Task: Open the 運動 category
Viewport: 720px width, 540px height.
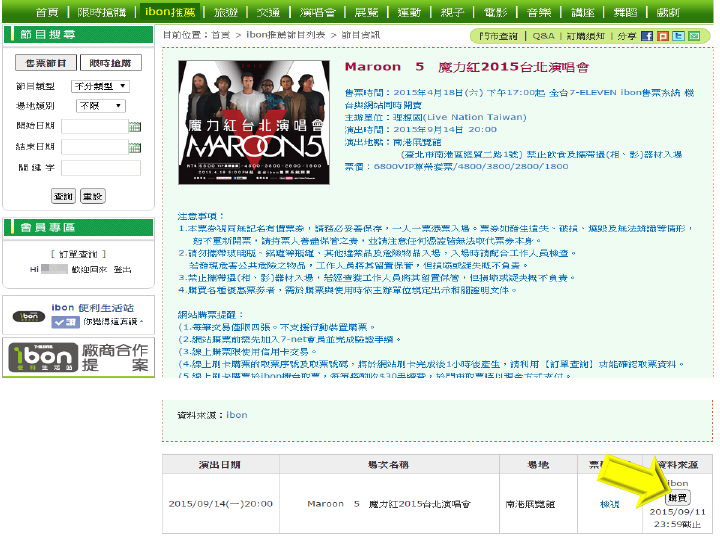Action: [x=410, y=12]
